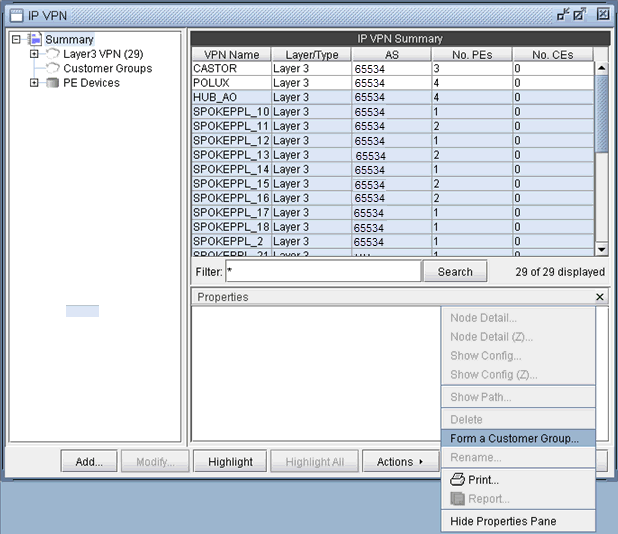Select Hide Properties Pane menu entry
This screenshot has height=534, width=618.
click(503, 521)
